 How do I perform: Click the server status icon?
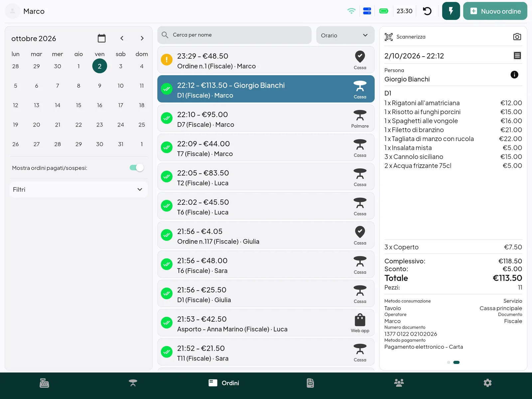[x=367, y=11]
